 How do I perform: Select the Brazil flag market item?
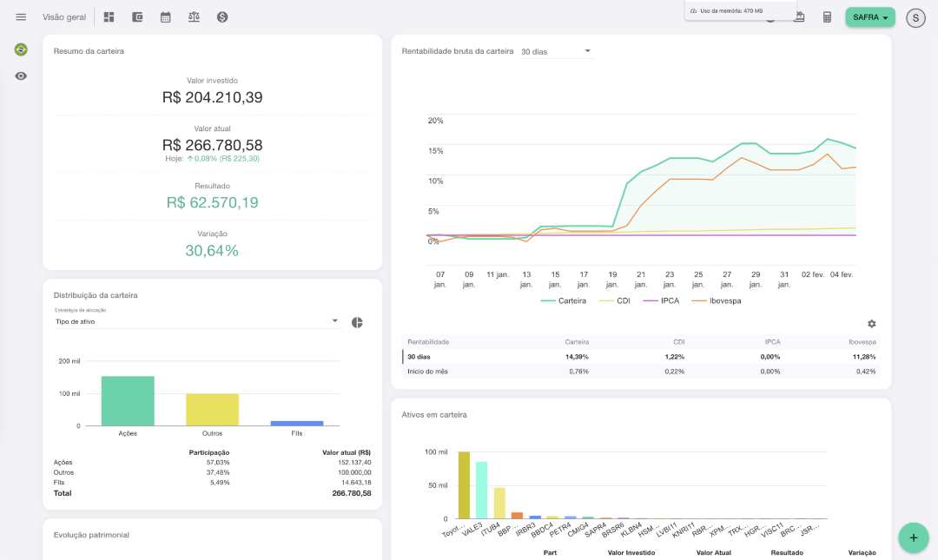tap(21, 49)
